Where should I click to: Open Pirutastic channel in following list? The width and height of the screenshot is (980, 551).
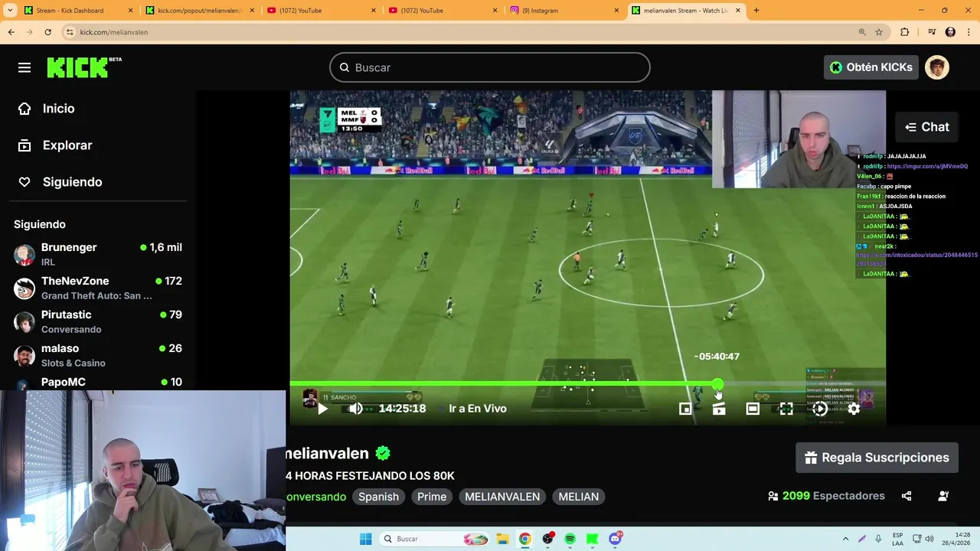98,321
